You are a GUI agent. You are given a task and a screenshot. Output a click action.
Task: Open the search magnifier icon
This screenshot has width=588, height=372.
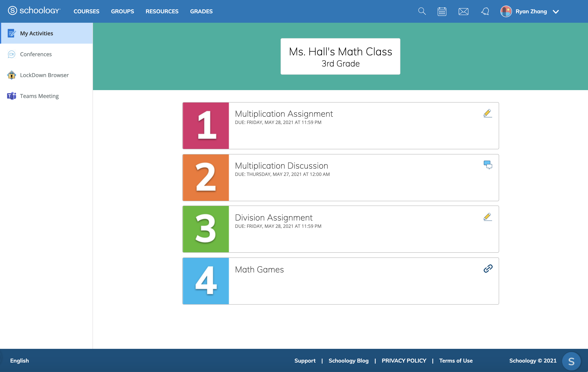point(422,11)
